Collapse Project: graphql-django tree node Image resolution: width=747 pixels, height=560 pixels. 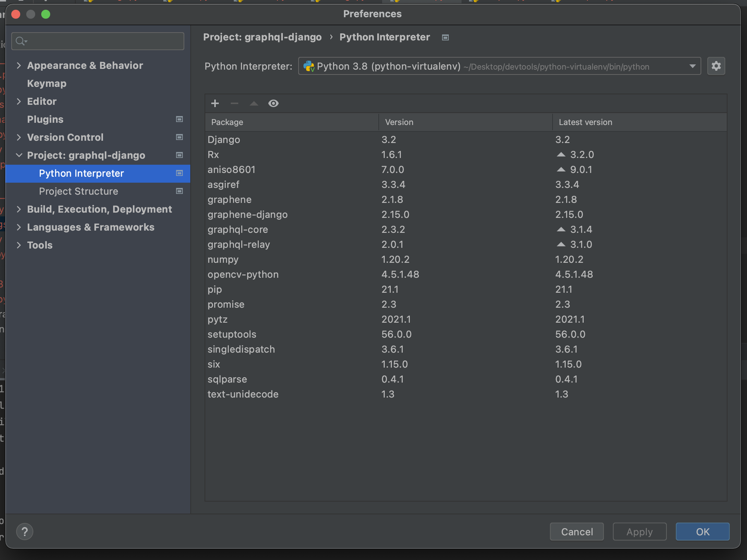coord(19,155)
